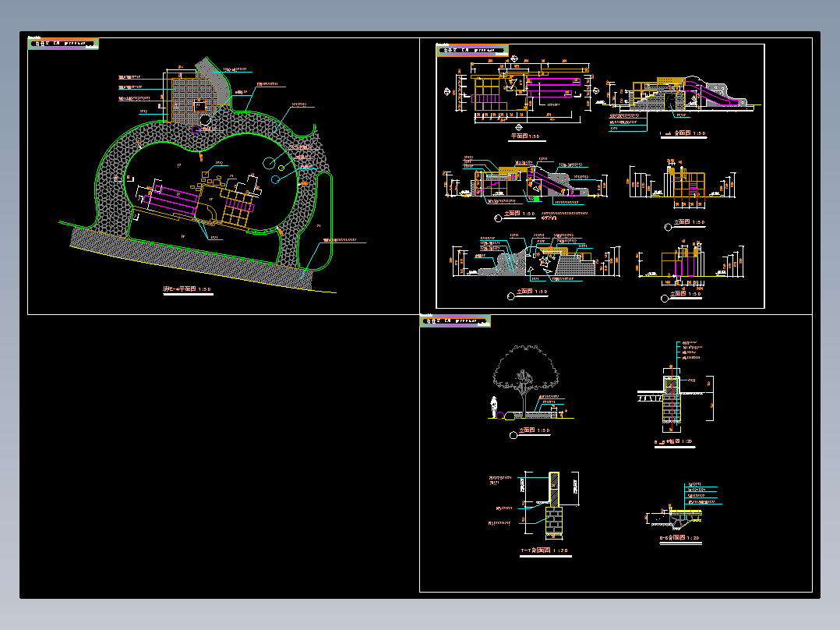Click the 'B-B 剖面图 1:20' title

679,537
